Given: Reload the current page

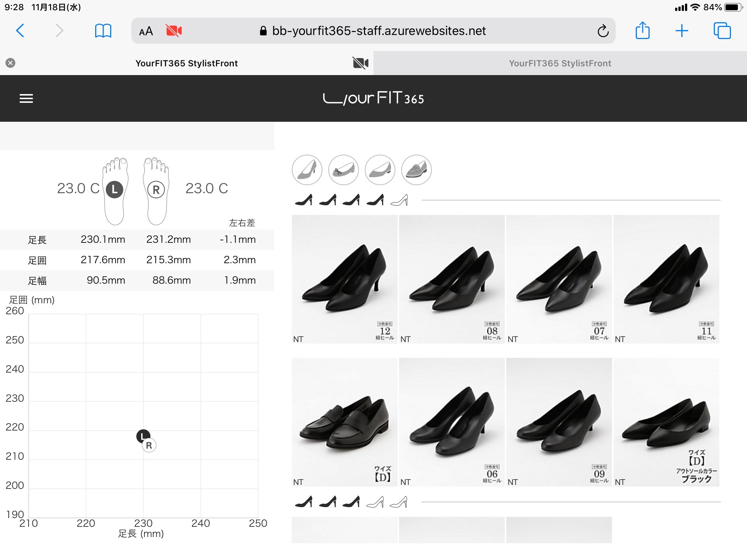Looking at the screenshot, I should (603, 31).
